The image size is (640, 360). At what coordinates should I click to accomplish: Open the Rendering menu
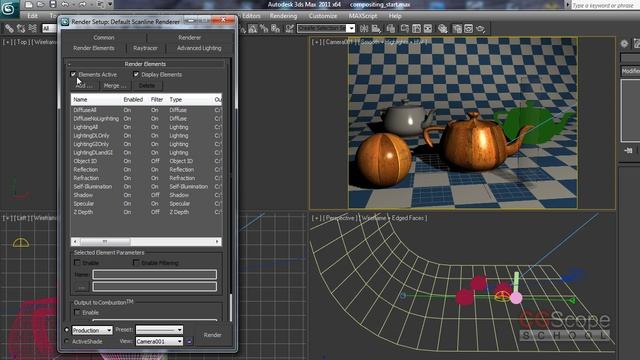[283, 16]
